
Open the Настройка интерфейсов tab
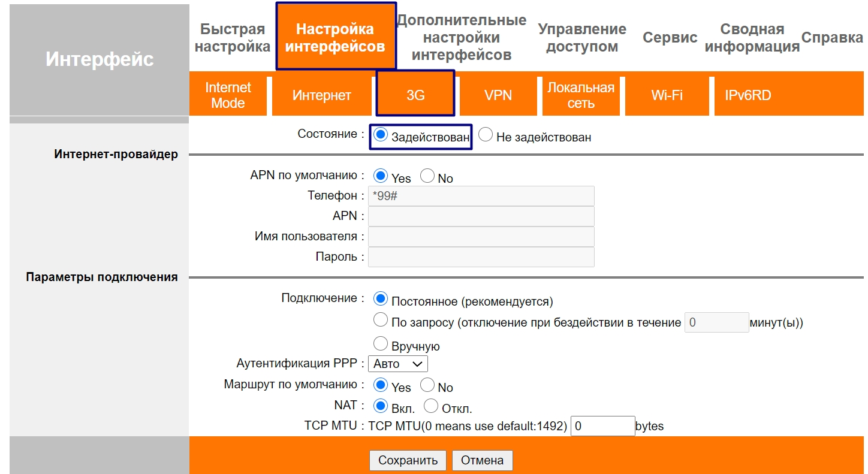point(335,37)
